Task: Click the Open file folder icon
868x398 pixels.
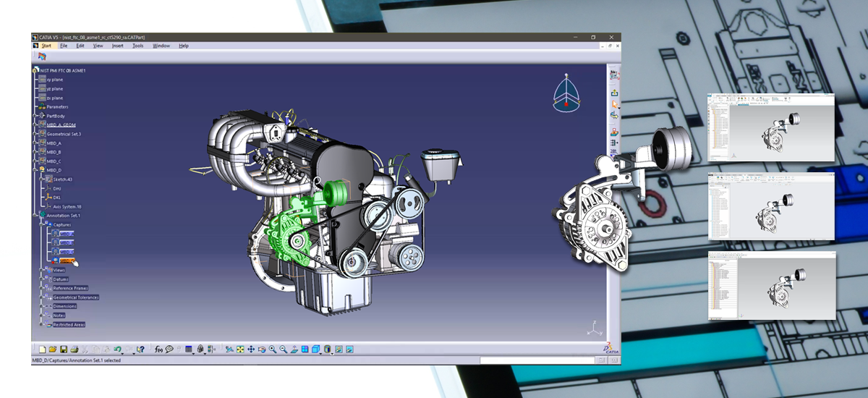Action: pyautogui.click(x=53, y=350)
